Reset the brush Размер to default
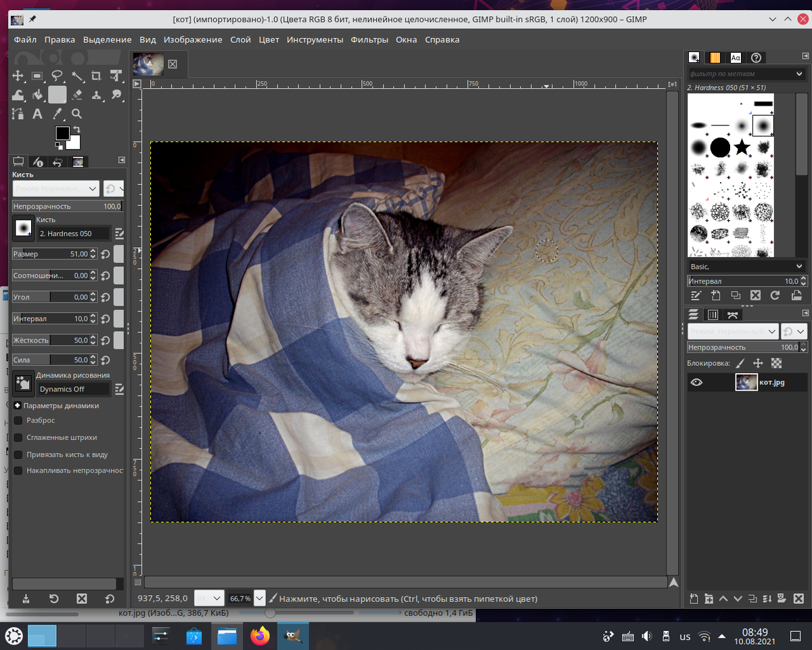This screenshot has height=650, width=812. point(105,254)
